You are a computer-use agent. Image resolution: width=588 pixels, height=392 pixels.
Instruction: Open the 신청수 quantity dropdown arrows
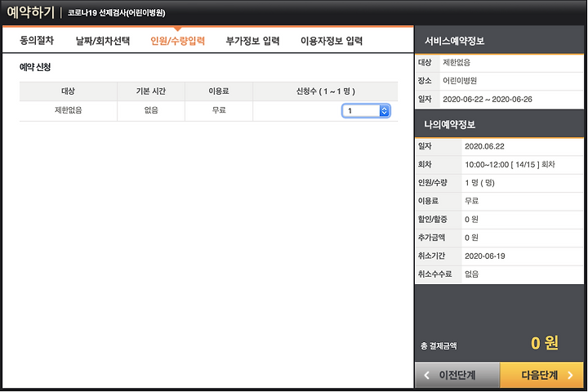tap(384, 111)
